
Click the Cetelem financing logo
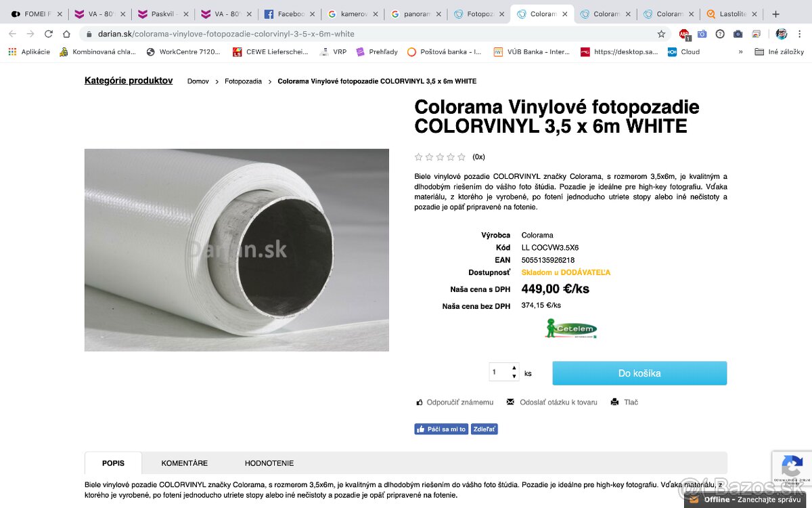[x=571, y=329]
